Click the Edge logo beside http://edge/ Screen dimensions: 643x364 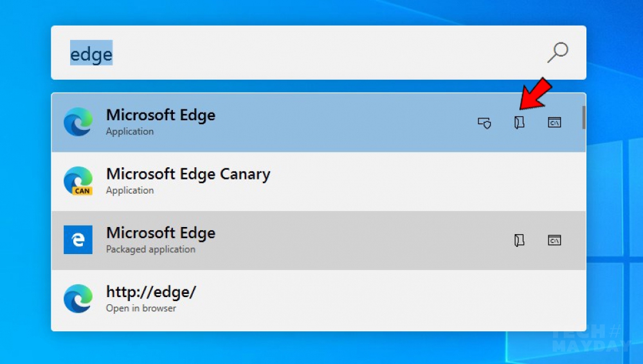[x=78, y=299]
